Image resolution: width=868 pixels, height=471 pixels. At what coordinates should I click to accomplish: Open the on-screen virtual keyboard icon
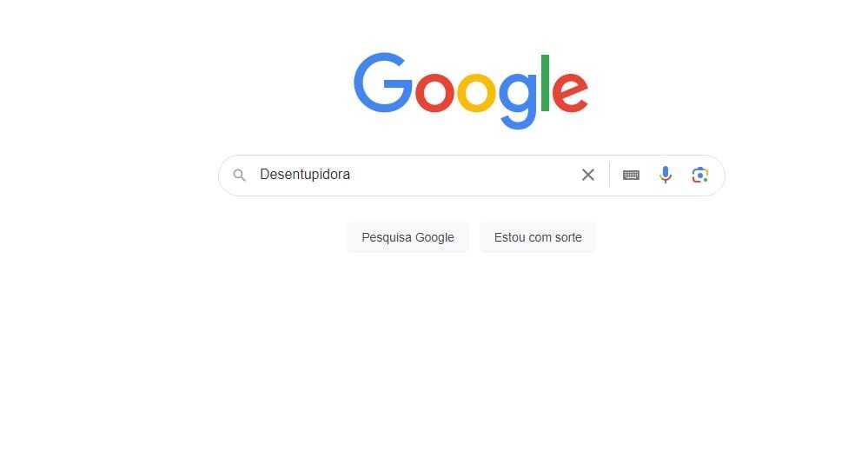(x=631, y=175)
